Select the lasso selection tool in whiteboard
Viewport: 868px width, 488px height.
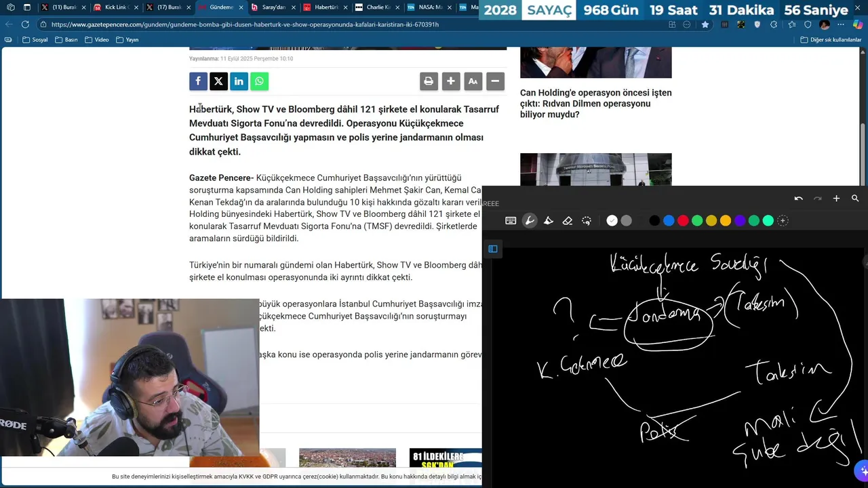point(587,220)
